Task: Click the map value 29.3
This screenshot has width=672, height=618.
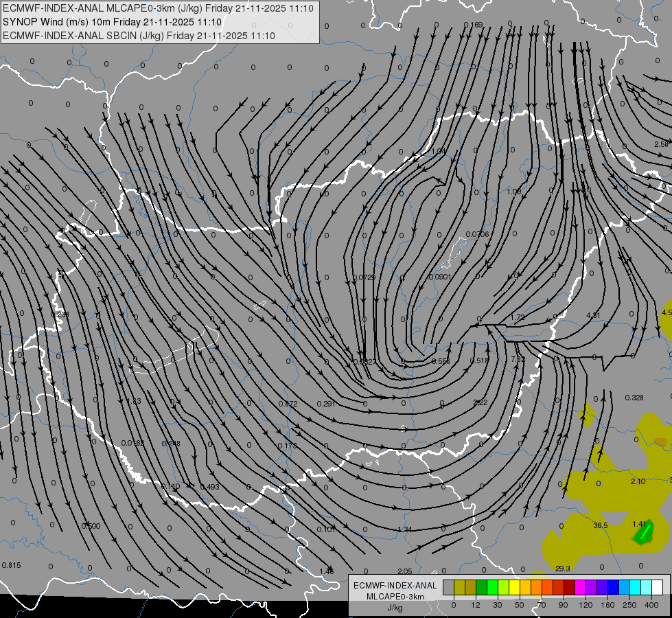Action: pos(563,569)
